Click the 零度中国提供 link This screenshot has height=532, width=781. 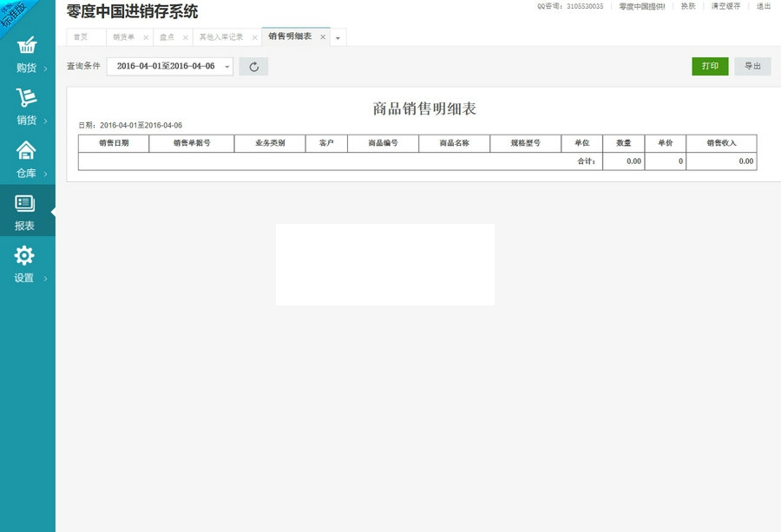[x=642, y=6]
